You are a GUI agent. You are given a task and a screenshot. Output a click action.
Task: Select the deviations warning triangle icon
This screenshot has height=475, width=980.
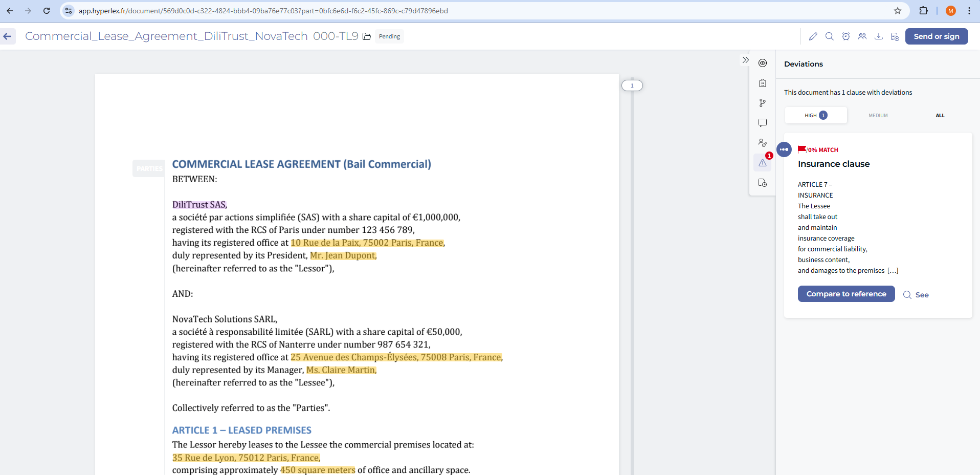(x=763, y=163)
